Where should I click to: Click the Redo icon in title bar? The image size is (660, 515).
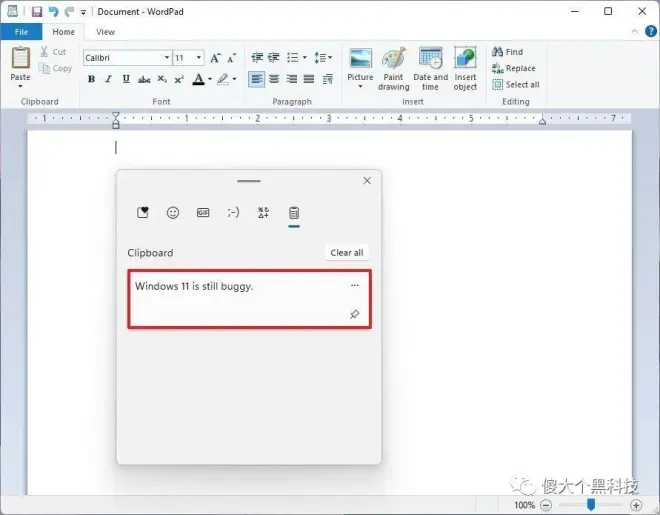point(69,12)
